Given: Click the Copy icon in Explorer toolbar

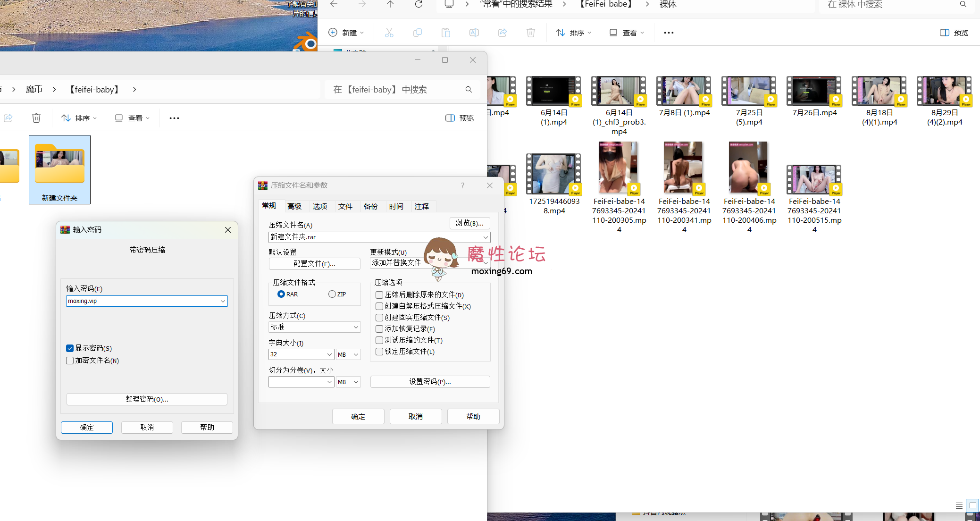Looking at the screenshot, I should (x=417, y=32).
